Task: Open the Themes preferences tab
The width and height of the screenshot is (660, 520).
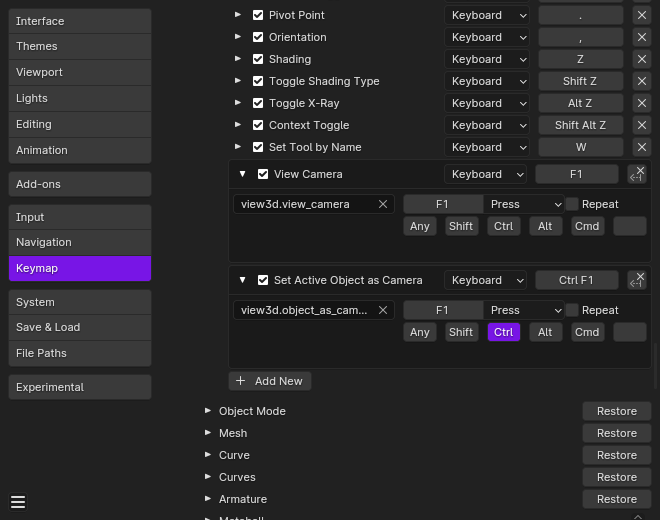Action: [80, 46]
